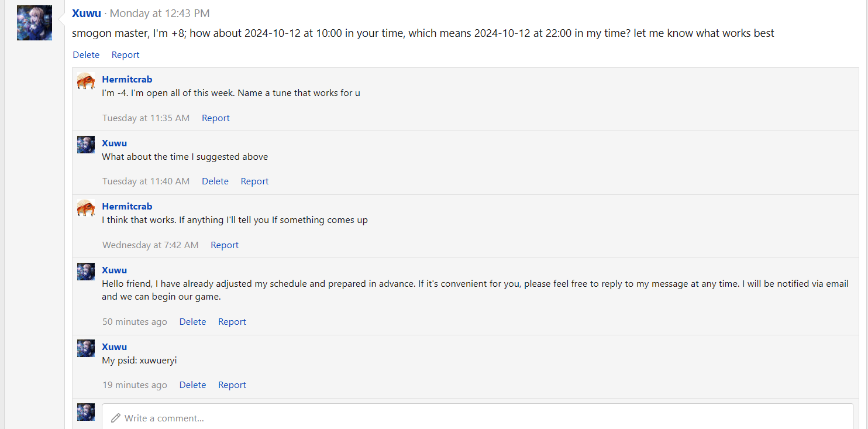
Task: Report Hermitcrab's "I think that works" comment
Action: tap(225, 245)
